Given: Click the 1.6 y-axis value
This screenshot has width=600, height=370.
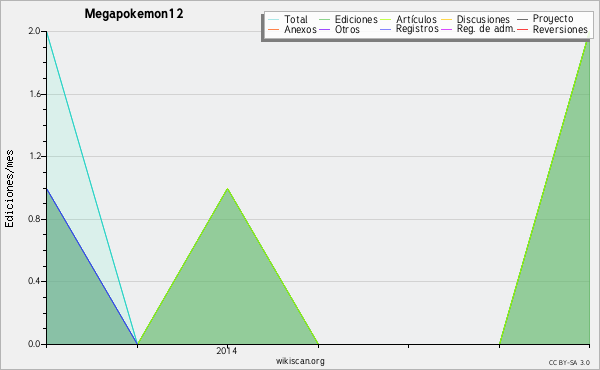Looking at the screenshot, I should click(x=35, y=94).
